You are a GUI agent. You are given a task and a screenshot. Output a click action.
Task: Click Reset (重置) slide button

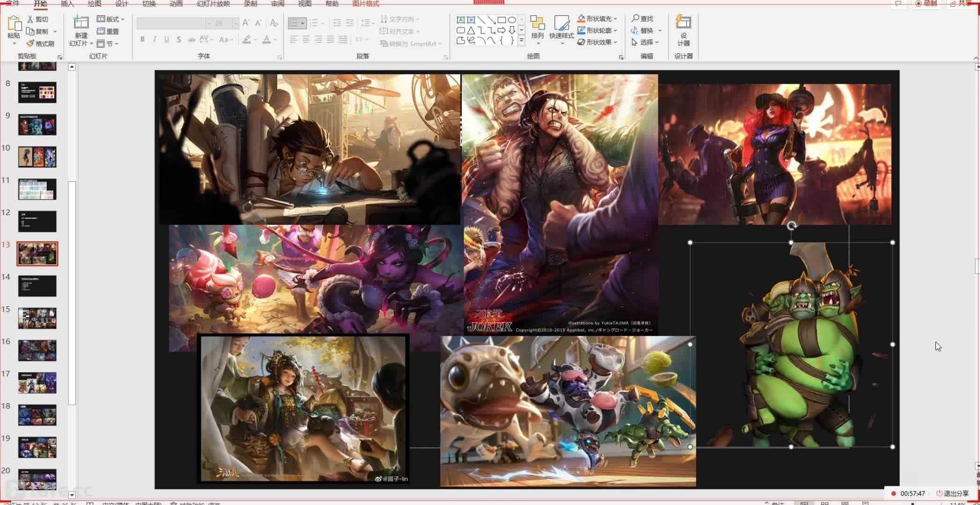(x=108, y=31)
